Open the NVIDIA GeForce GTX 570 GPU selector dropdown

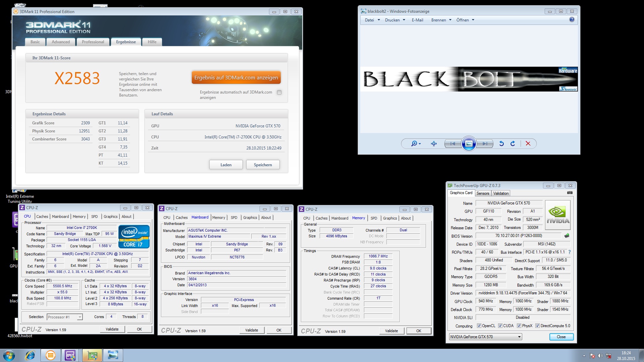[x=485, y=337]
